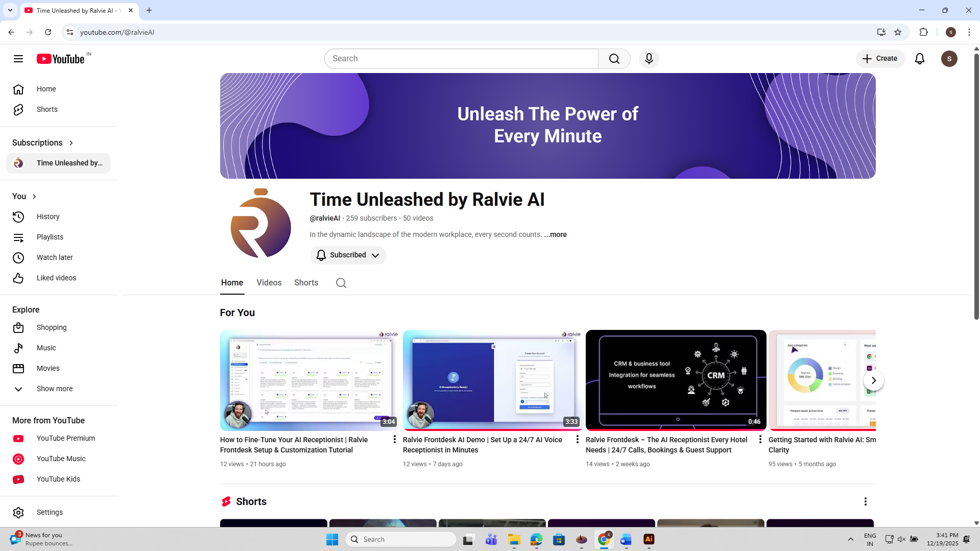980x551 pixels.
Task: Open tab search dropdown in Chrome
Action: 10,10
